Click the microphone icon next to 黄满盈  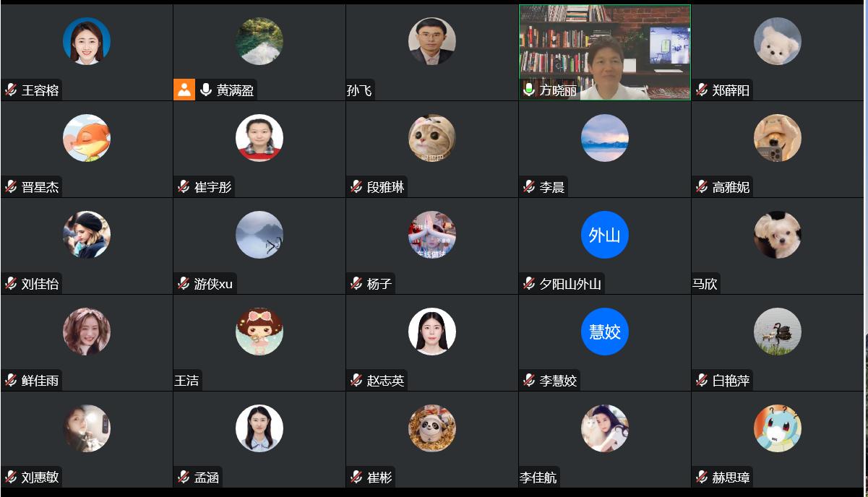pyautogui.click(x=206, y=90)
